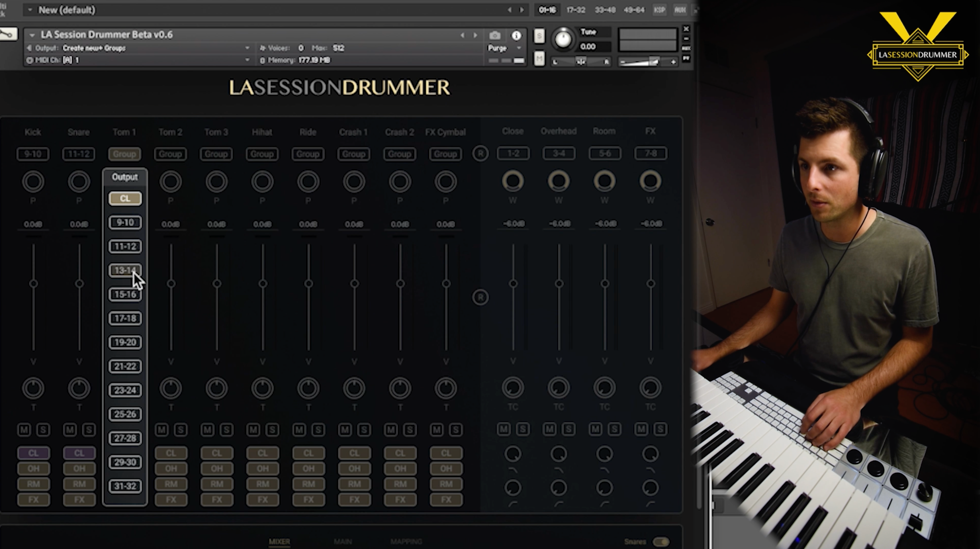This screenshot has height=549, width=980.
Task: Toggle the instrument Solo S button in header
Action: click(539, 36)
